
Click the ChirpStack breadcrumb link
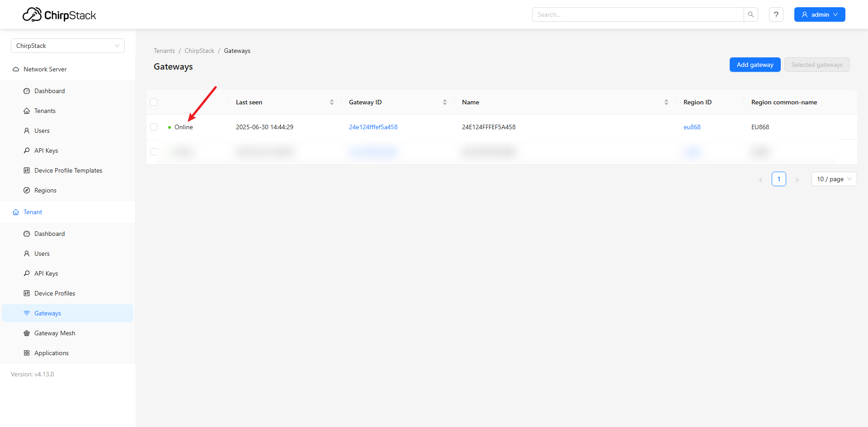point(199,51)
